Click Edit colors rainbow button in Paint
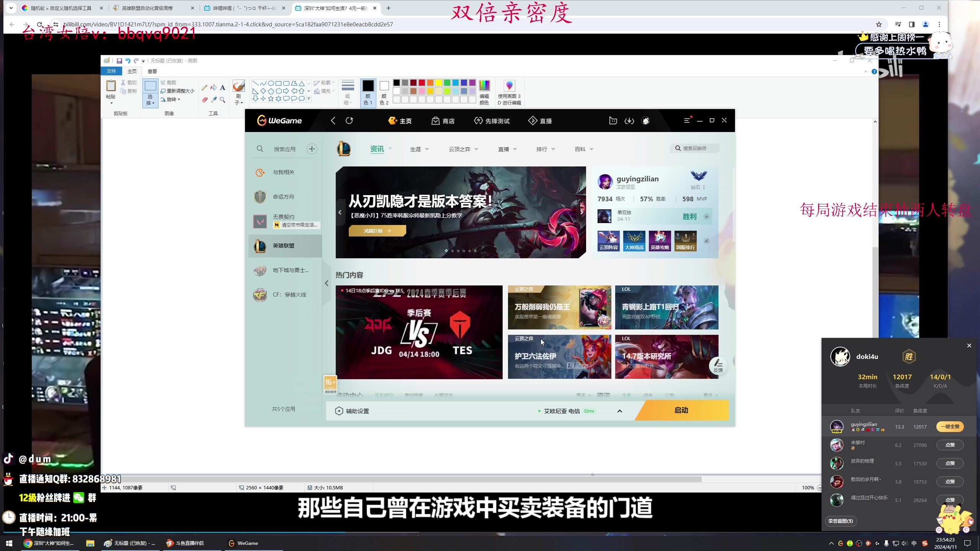This screenshot has height=551, width=980. (x=484, y=92)
